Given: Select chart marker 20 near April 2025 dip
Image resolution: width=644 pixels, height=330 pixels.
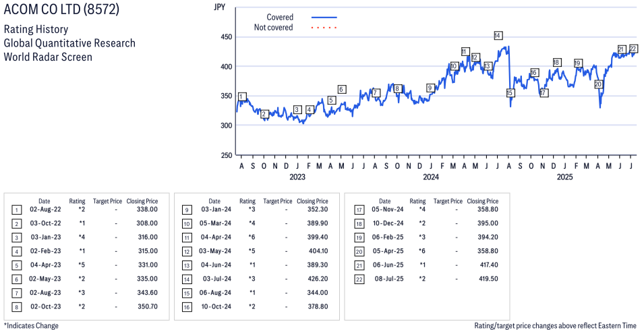Looking at the screenshot, I should pyautogui.click(x=598, y=84).
